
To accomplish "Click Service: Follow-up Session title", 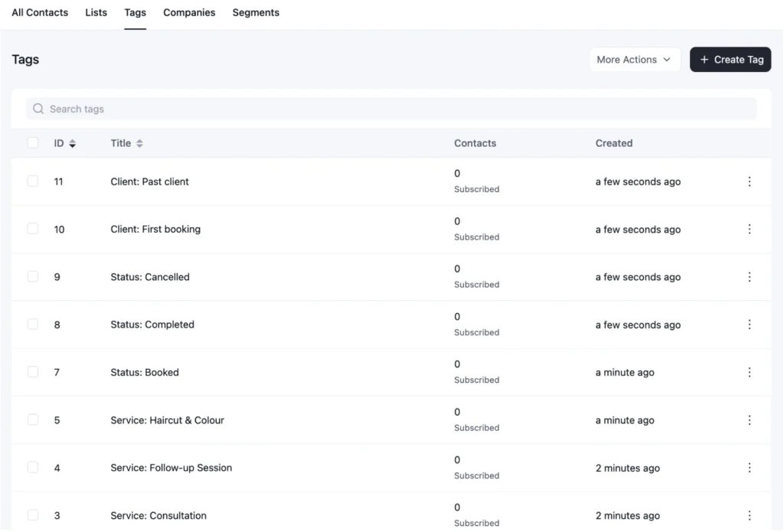I will click(x=171, y=468).
